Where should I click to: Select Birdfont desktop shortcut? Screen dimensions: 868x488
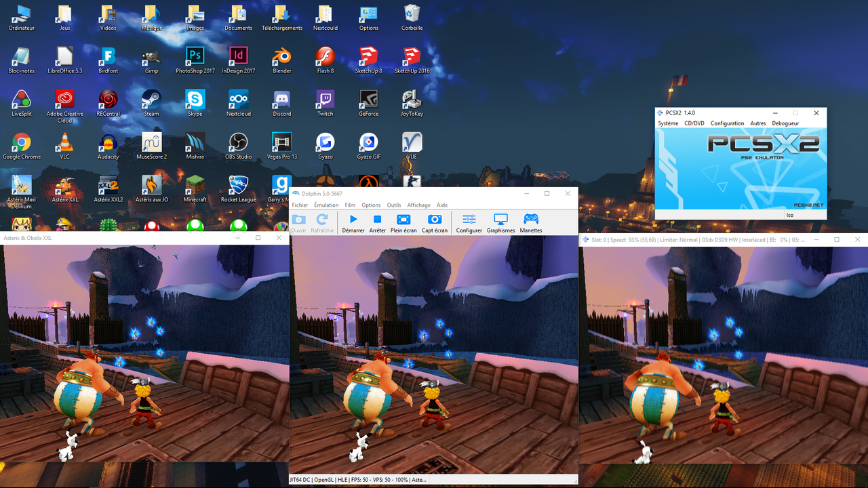tap(108, 60)
